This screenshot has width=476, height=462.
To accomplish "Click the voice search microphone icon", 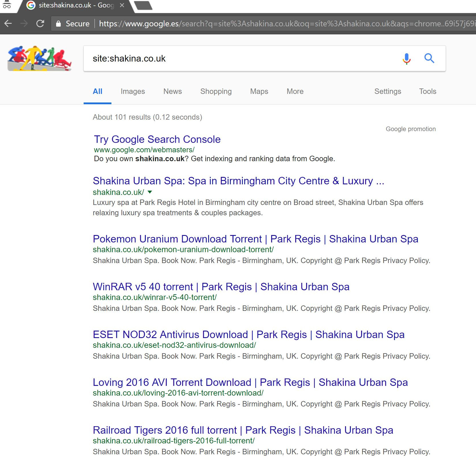I will pos(406,58).
